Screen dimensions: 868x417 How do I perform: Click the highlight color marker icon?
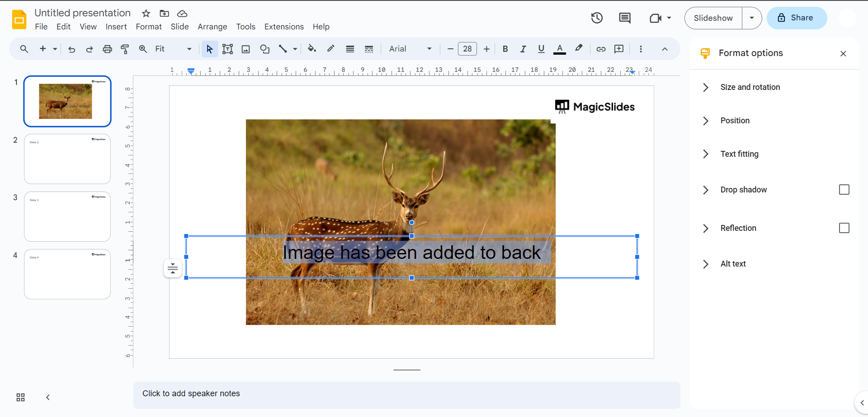click(579, 48)
